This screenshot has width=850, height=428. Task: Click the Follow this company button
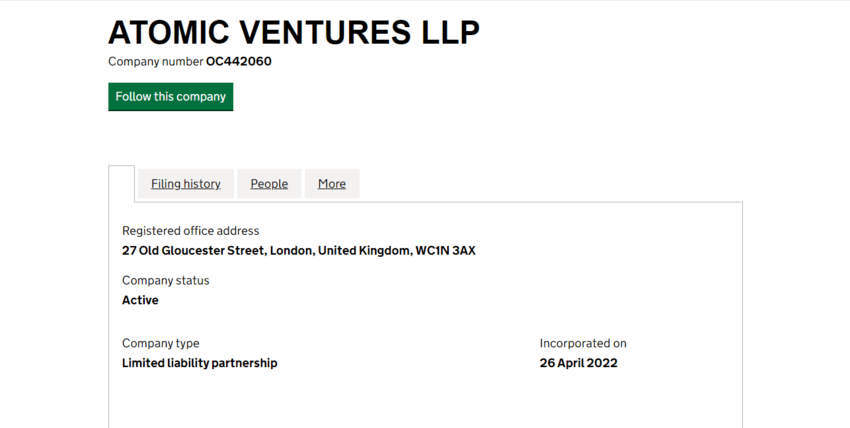click(170, 97)
